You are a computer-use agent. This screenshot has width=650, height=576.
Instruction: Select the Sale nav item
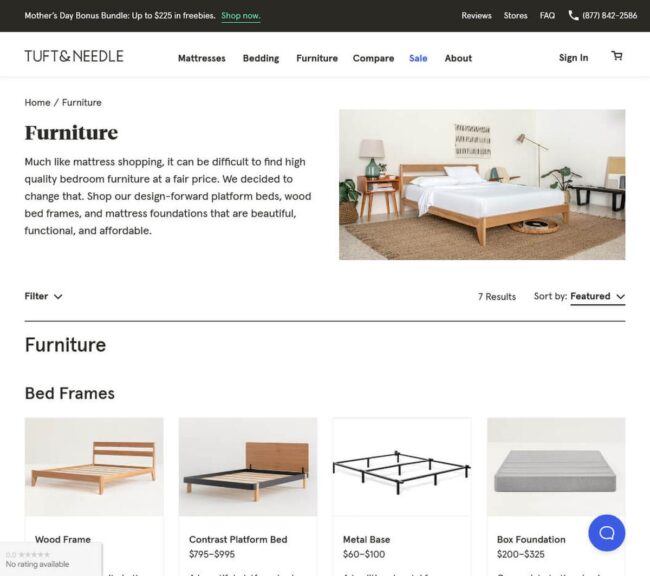(418, 58)
